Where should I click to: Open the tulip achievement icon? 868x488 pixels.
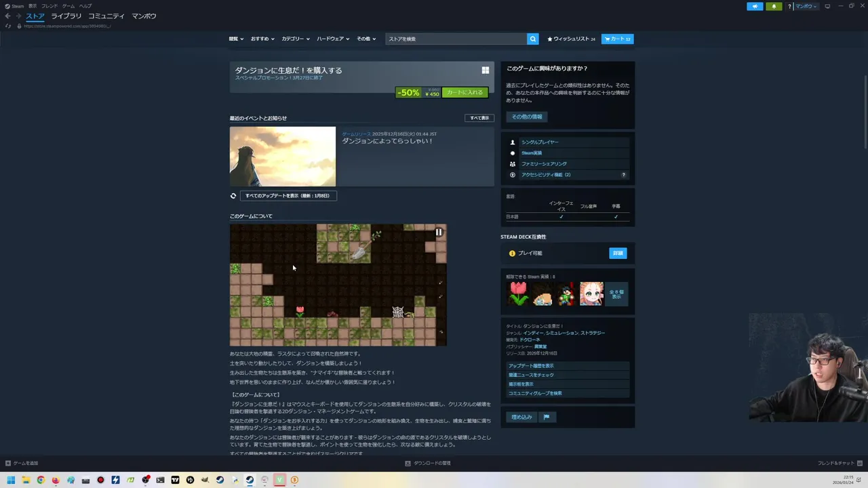(518, 294)
